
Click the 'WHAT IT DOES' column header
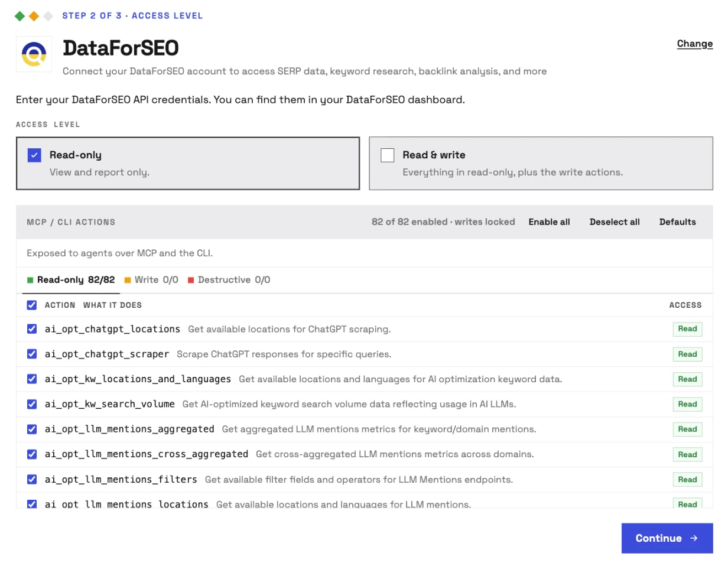[112, 305]
